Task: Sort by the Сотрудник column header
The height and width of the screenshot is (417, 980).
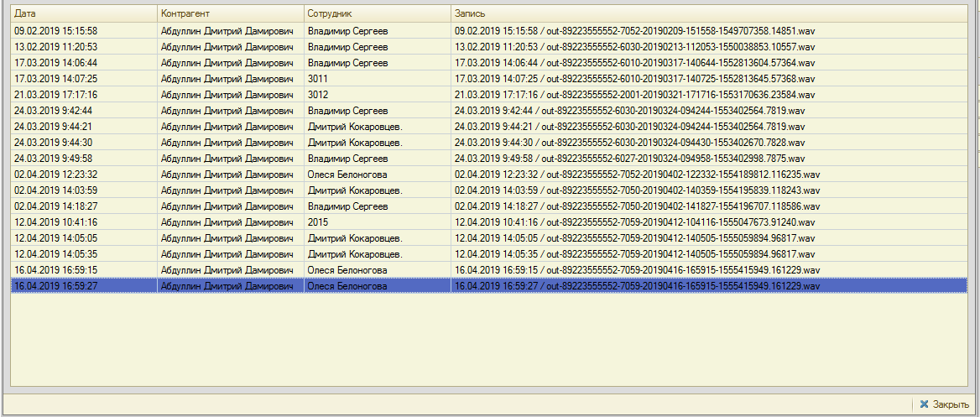Action: point(378,13)
